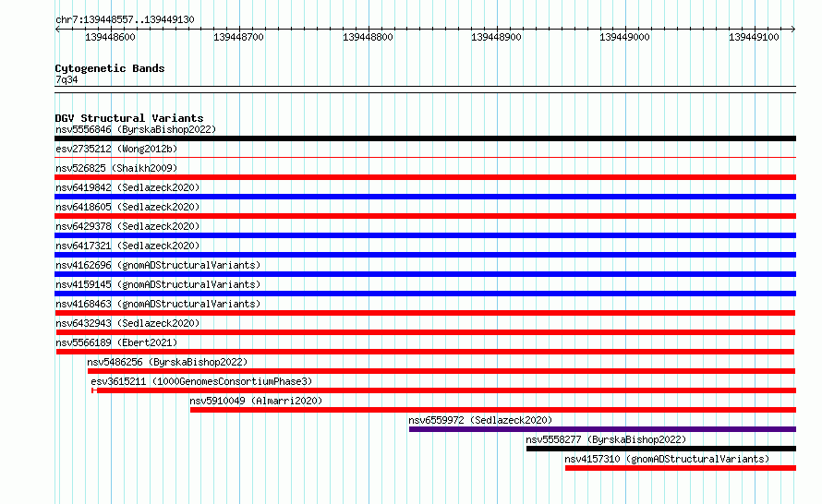Open the esv3615211 (1000GenomesConsortiumPhase3) label

[201, 381]
